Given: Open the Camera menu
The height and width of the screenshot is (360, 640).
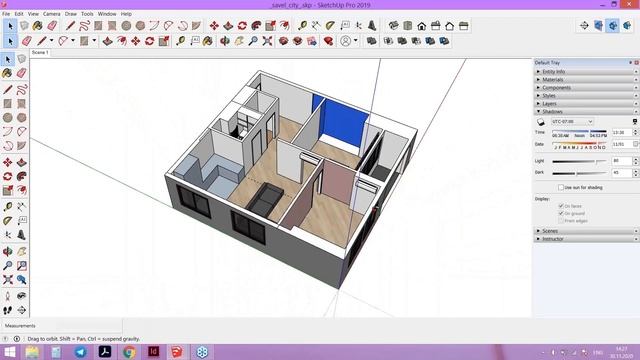Looking at the screenshot, I should click(x=51, y=14).
